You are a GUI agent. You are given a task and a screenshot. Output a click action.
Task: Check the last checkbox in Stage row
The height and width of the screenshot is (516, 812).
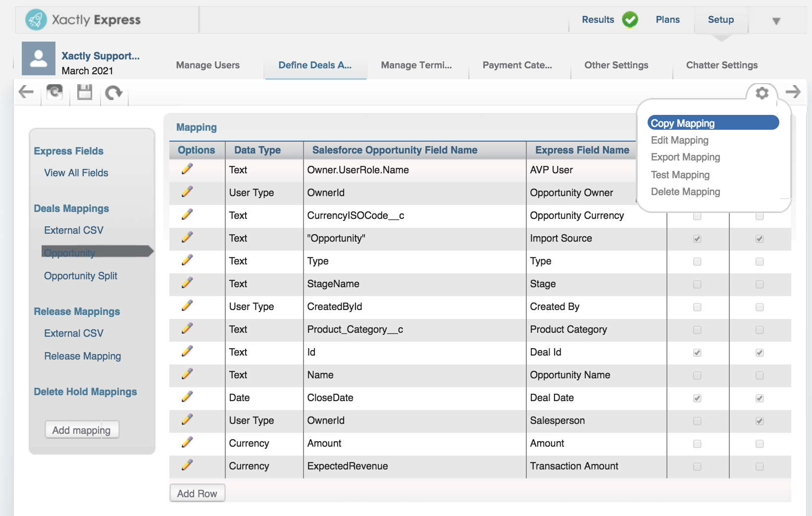click(x=760, y=284)
